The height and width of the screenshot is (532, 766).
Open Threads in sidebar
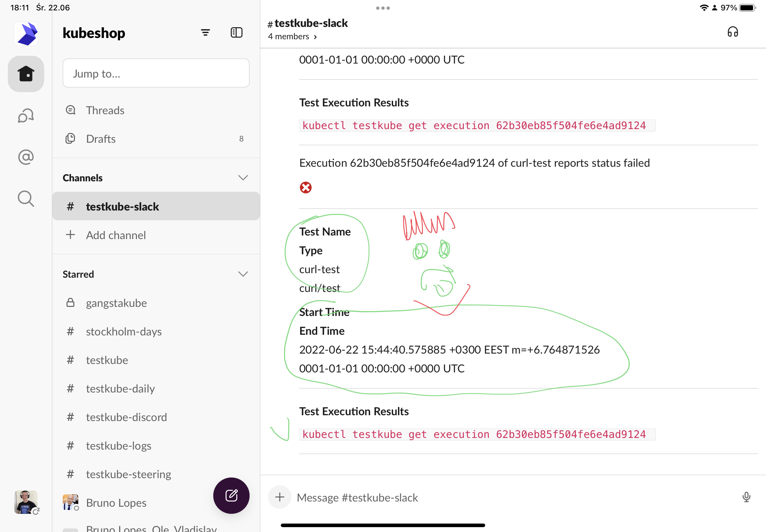pyautogui.click(x=105, y=110)
